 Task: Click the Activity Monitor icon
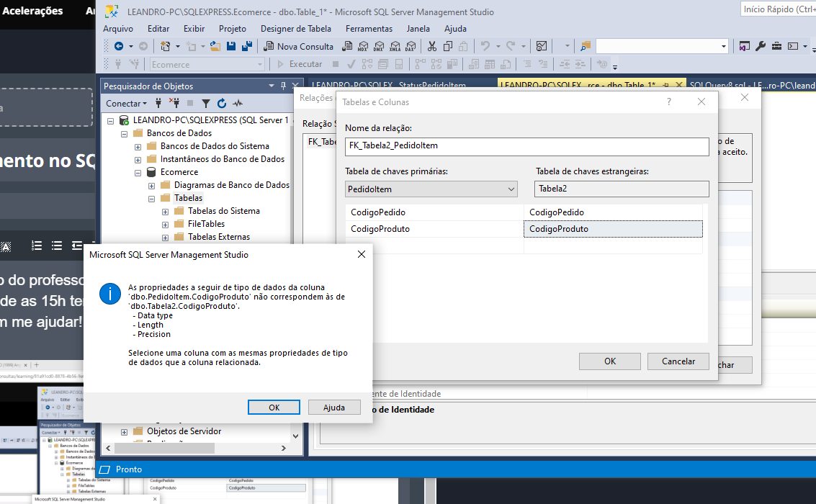pos(542,46)
